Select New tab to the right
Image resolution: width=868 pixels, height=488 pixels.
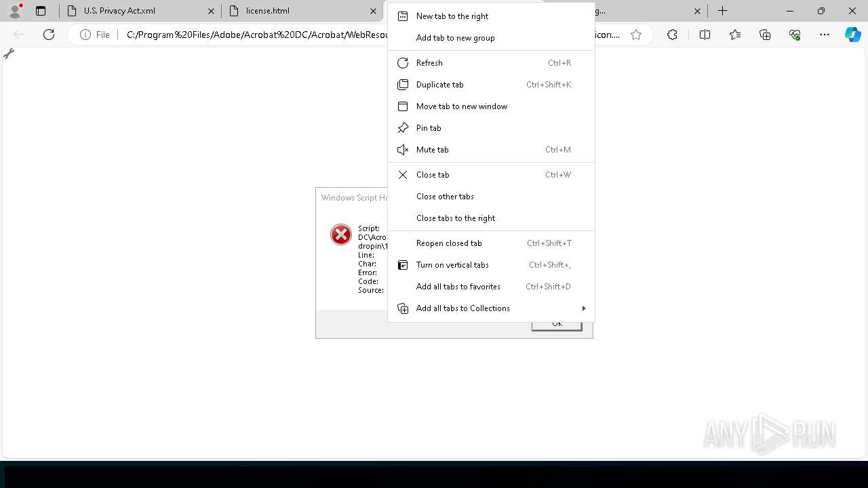coord(491,16)
